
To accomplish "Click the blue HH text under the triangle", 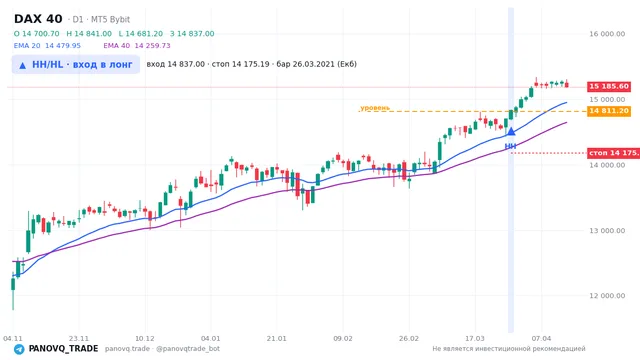I will click(510, 146).
